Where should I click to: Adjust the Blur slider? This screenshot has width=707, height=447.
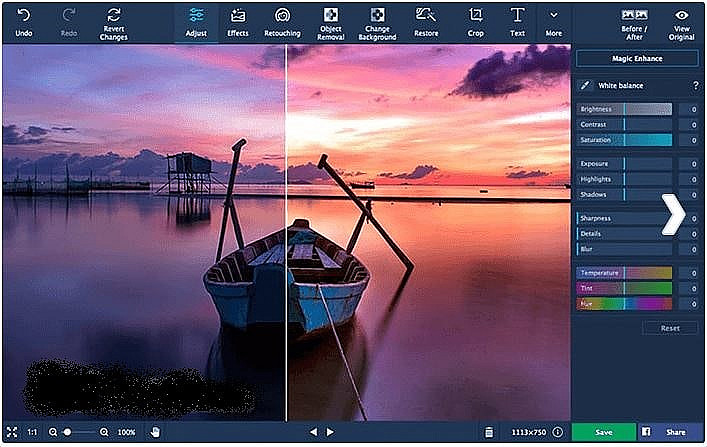624,249
